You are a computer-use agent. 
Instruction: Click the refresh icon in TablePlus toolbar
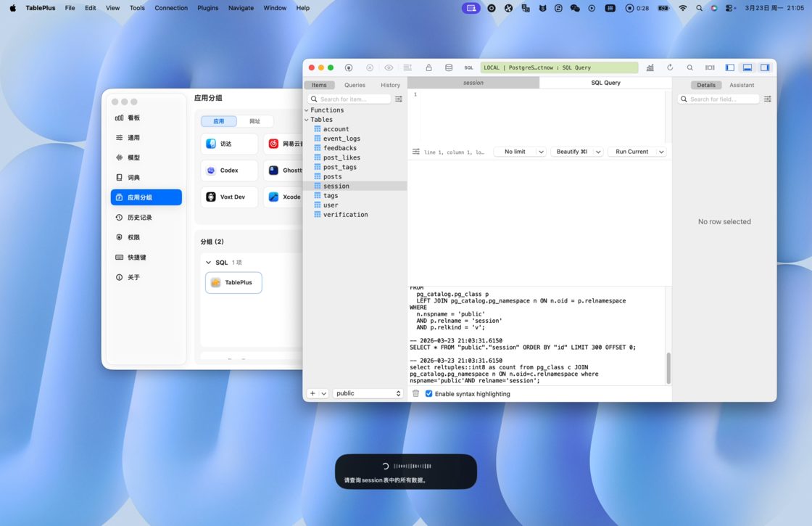click(x=670, y=68)
